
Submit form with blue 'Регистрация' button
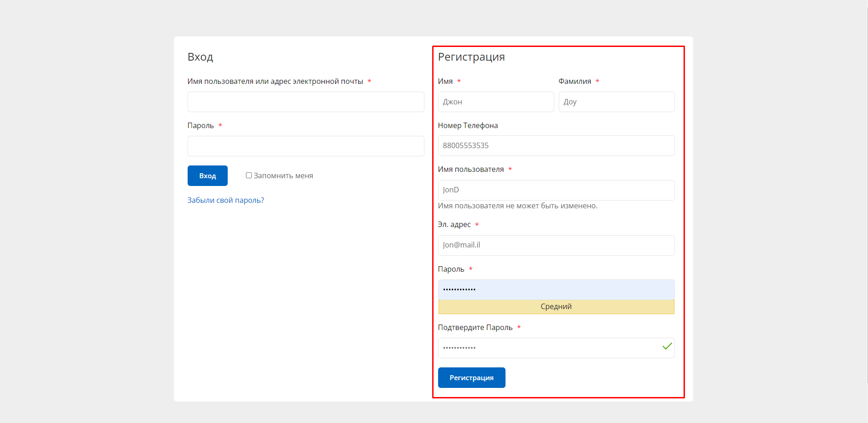471,377
